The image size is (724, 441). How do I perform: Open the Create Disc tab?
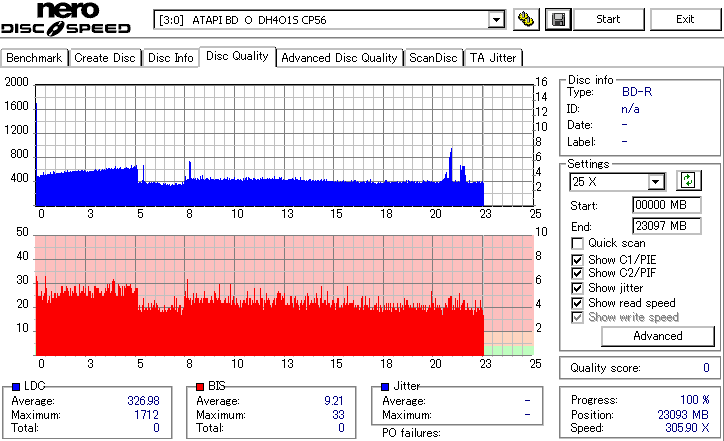105,58
